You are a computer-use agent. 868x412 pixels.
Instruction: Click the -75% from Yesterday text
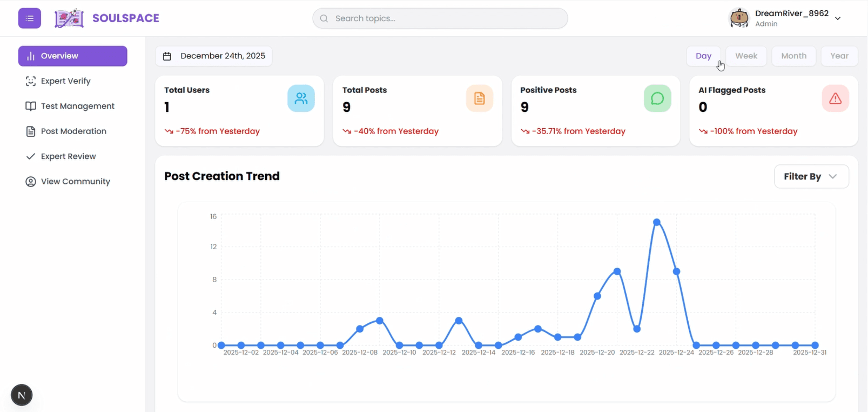point(218,131)
